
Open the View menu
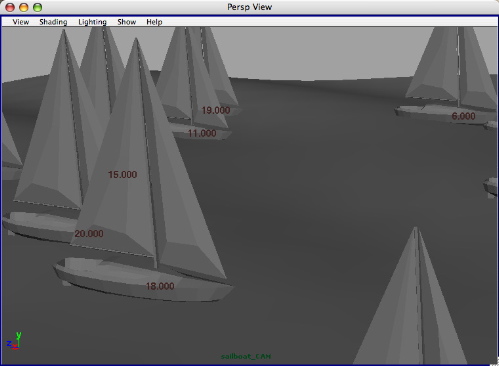[x=21, y=22]
